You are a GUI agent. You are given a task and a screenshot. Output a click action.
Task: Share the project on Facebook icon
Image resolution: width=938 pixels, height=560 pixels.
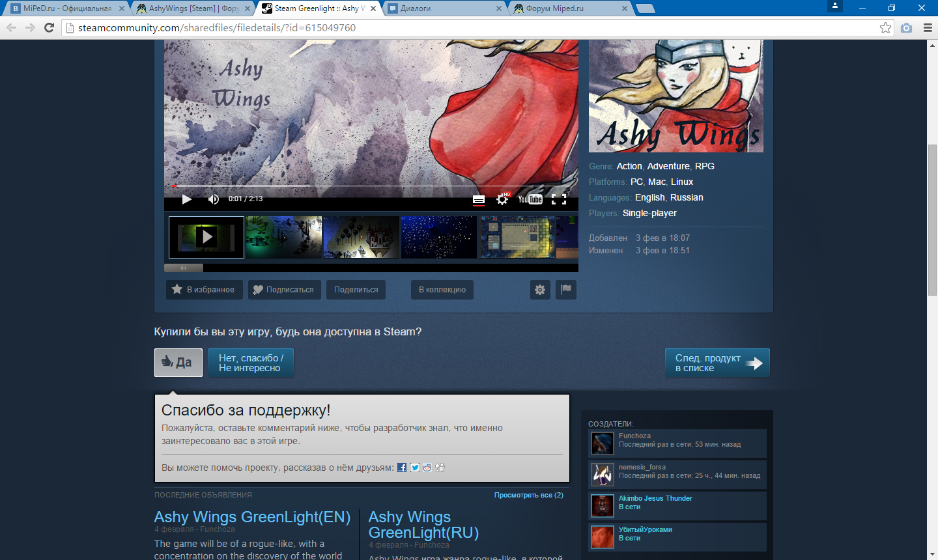pos(402,468)
